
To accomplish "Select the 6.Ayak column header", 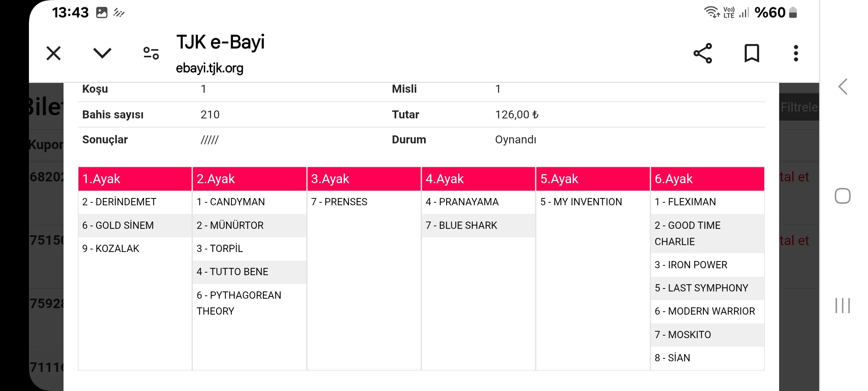I will pos(707,179).
